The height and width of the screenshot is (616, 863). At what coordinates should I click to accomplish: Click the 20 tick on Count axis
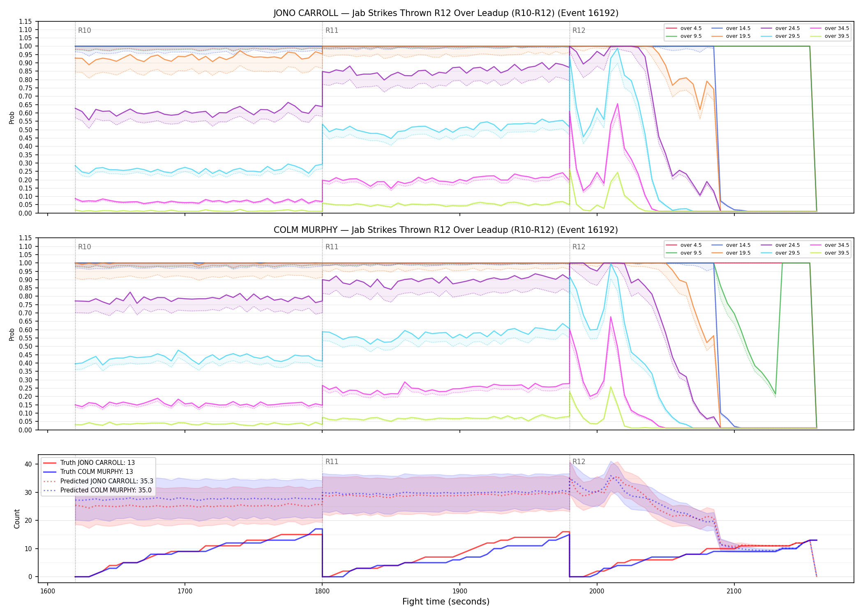28,520
